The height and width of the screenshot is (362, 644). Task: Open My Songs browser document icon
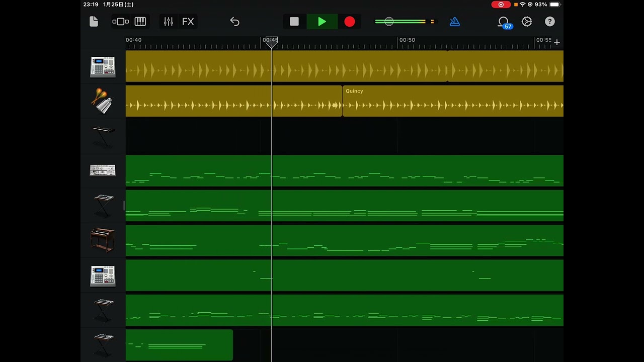click(94, 22)
